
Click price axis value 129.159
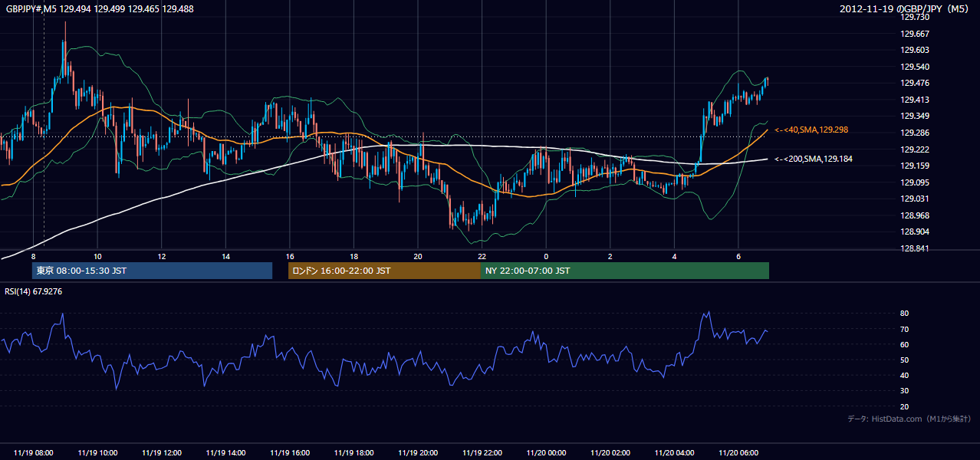(915, 166)
